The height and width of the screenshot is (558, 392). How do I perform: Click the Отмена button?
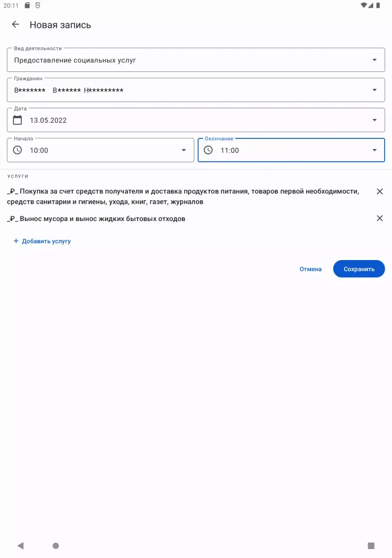pyautogui.click(x=311, y=269)
